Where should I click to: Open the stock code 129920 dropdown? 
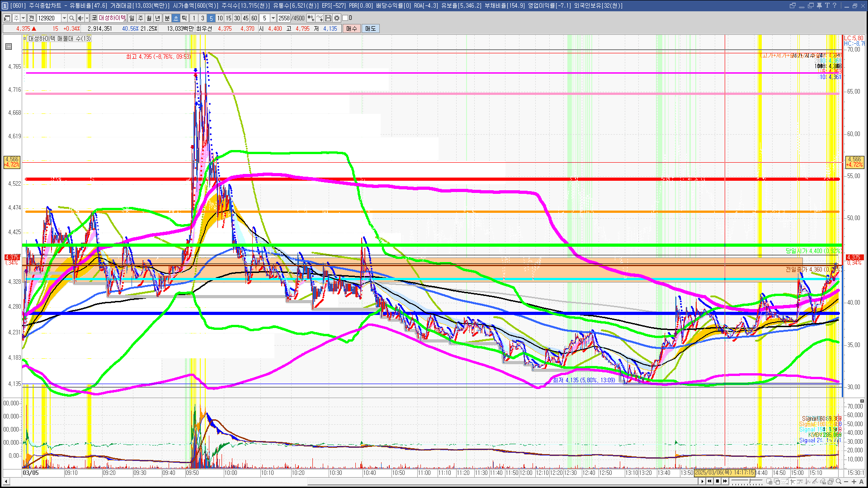point(64,18)
